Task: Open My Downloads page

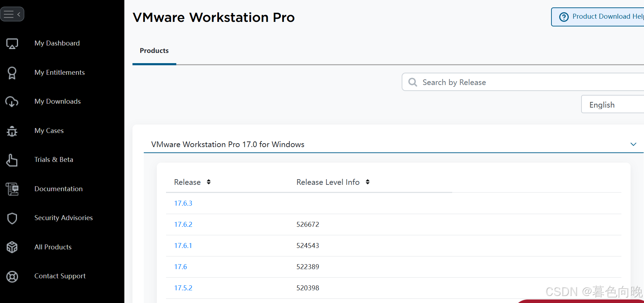Action: [58, 101]
